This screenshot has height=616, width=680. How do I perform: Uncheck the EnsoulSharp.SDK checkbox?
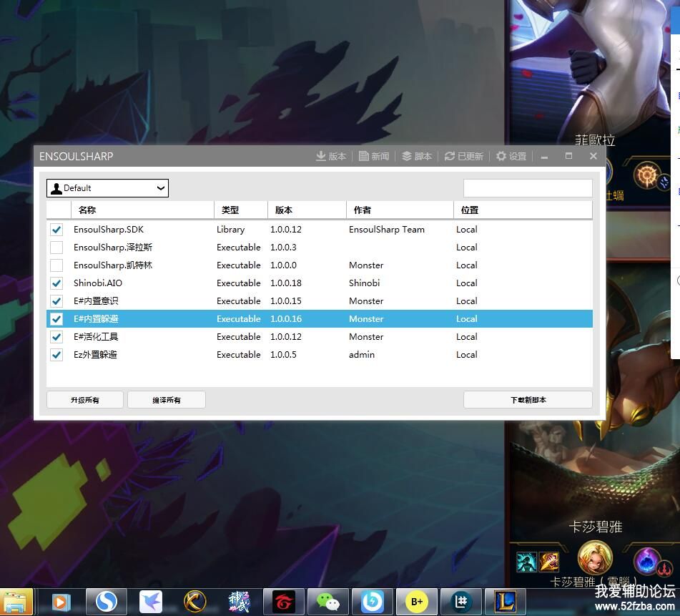(56, 230)
